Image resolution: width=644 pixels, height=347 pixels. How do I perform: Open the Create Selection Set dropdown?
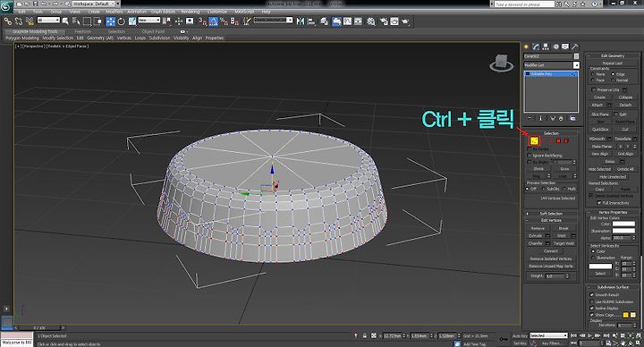[x=273, y=20]
